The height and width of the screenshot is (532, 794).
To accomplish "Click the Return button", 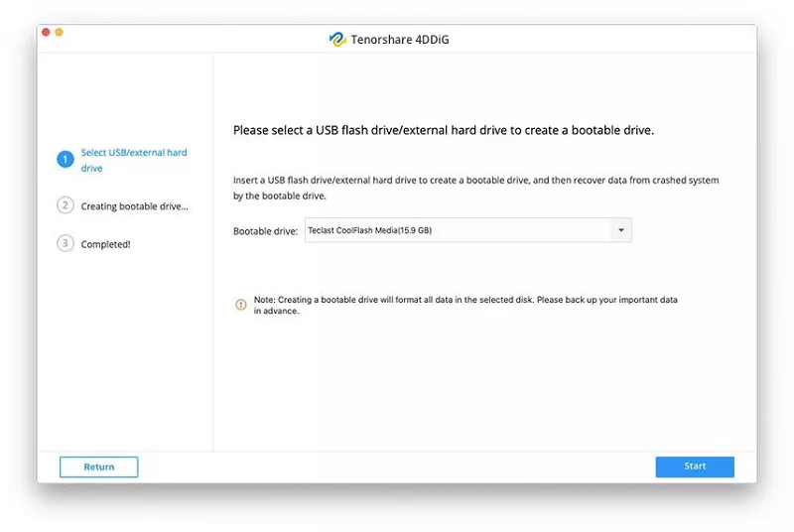I will pos(98,466).
